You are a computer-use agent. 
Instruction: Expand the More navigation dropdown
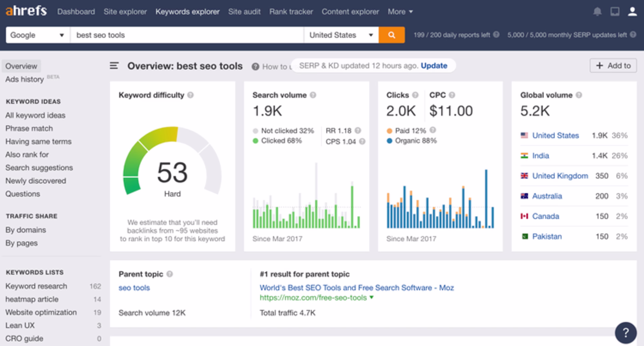(400, 11)
